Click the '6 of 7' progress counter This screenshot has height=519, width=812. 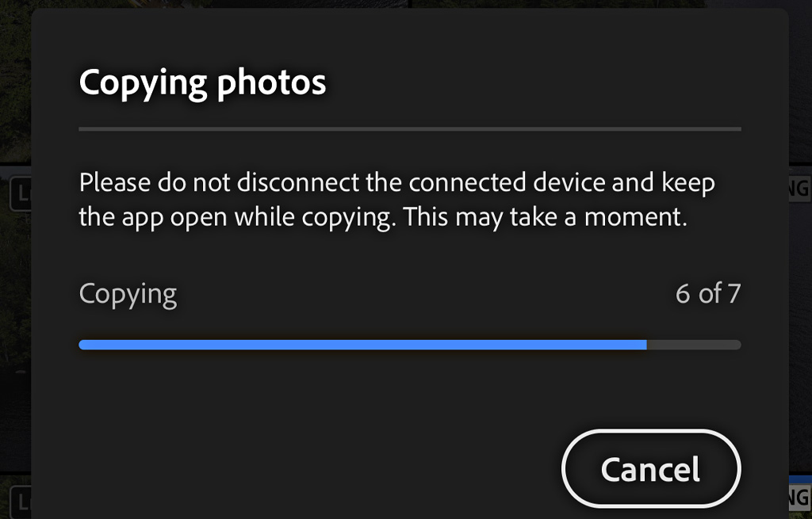(707, 293)
